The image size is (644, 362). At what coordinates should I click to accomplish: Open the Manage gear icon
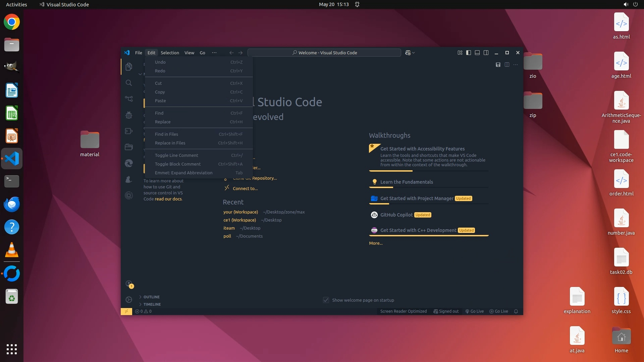129,300
